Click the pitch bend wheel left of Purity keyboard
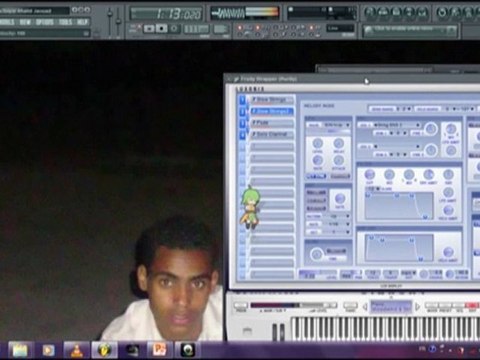Viewport: 480px width, 360px height. [x=275, y=332]
